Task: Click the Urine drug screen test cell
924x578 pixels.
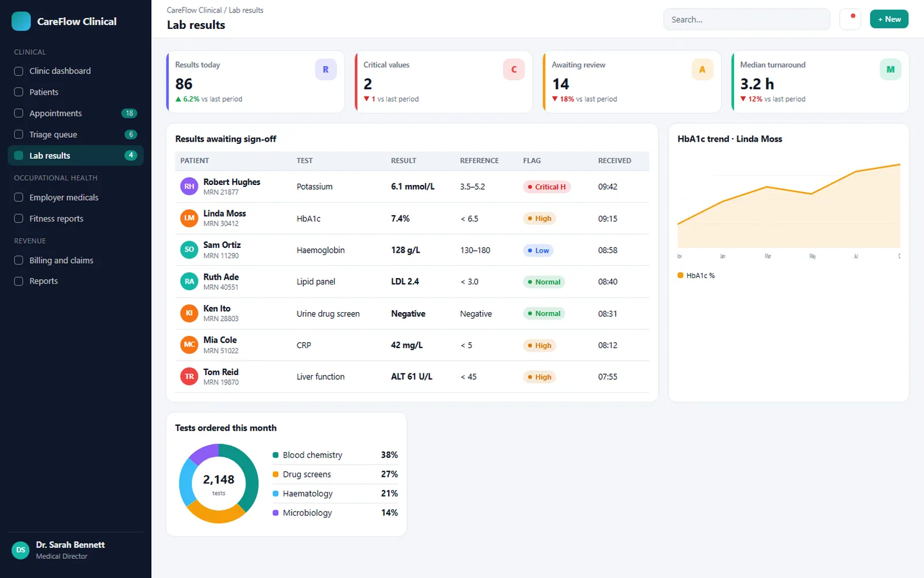Action: [328, 314]
